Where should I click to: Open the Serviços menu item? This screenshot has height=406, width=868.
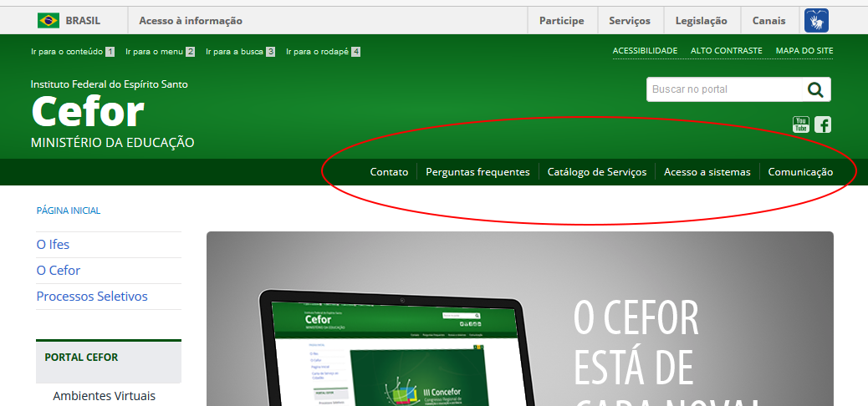[630, 20]
